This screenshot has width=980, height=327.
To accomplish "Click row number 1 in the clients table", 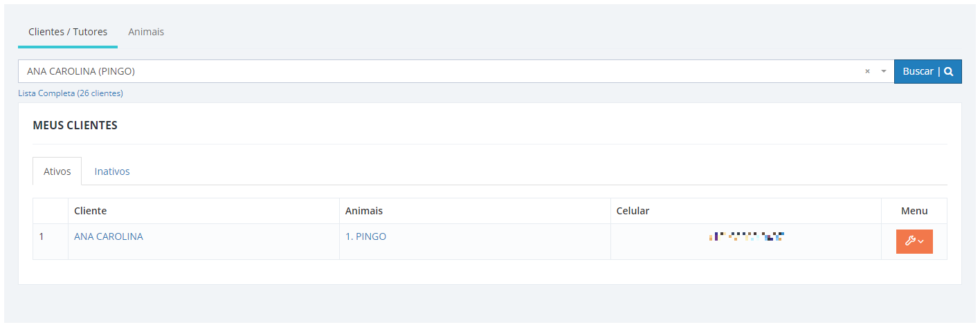I will pos(42,236).
